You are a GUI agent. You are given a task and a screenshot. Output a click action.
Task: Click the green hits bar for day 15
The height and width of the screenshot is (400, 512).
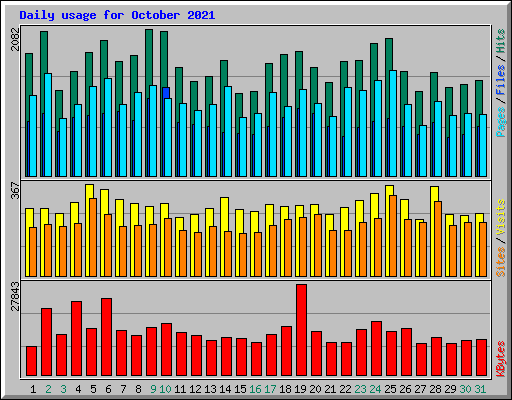(x=239, y=105)
